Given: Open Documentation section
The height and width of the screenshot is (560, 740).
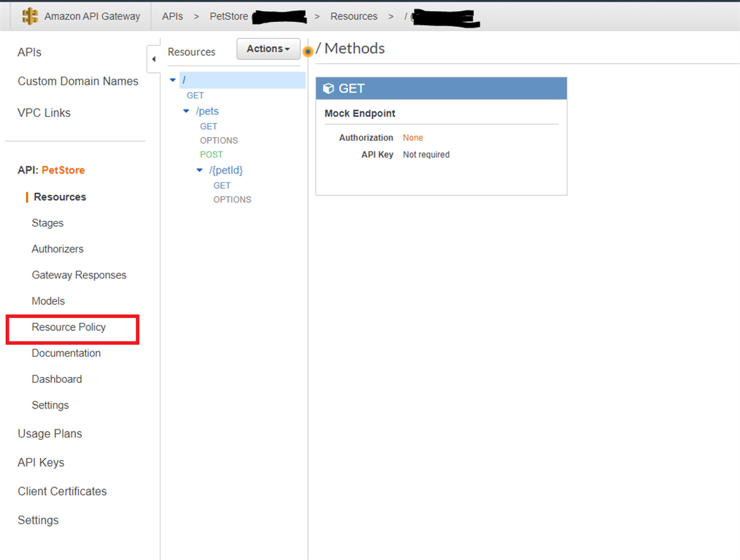Looking at the screenshot, I should click(x=66, y=353).
